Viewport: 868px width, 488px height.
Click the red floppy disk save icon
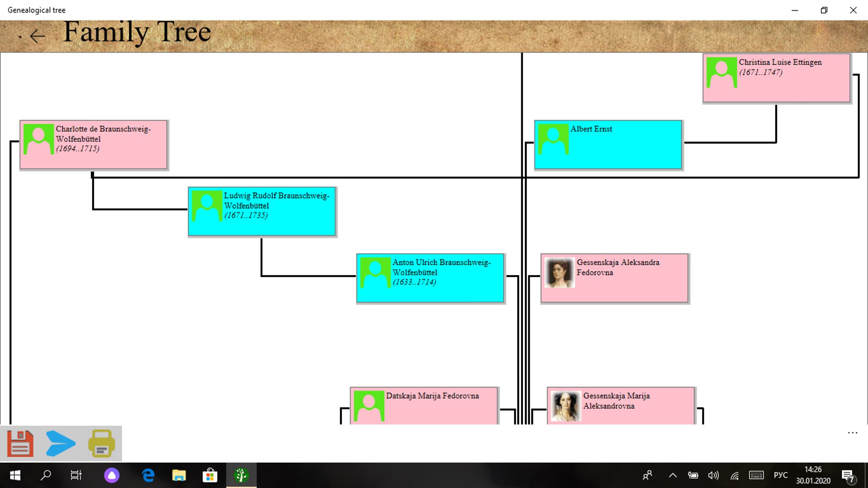pos(20,443)
